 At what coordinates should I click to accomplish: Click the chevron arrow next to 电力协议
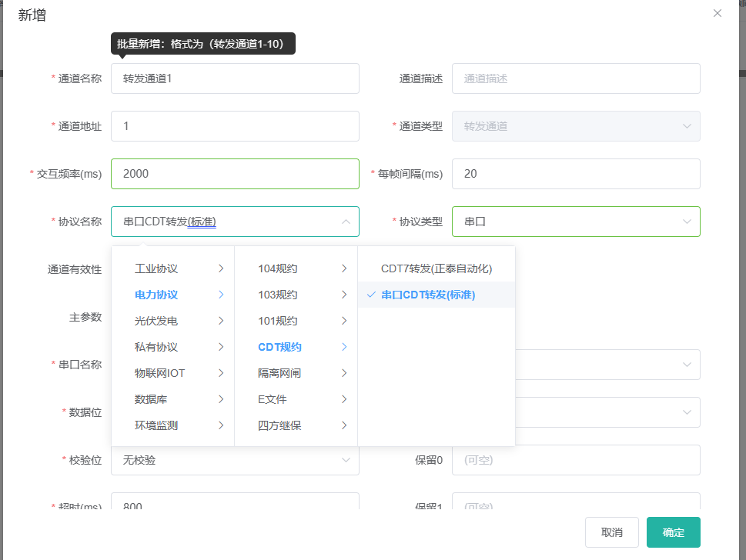(221, 295)
